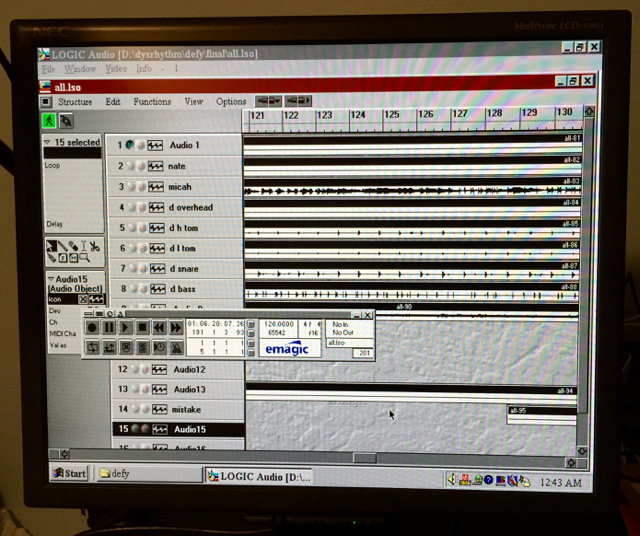This screenshot has width=640, height=536.
Task: Open the Structure menu
Action: point(75,102)
